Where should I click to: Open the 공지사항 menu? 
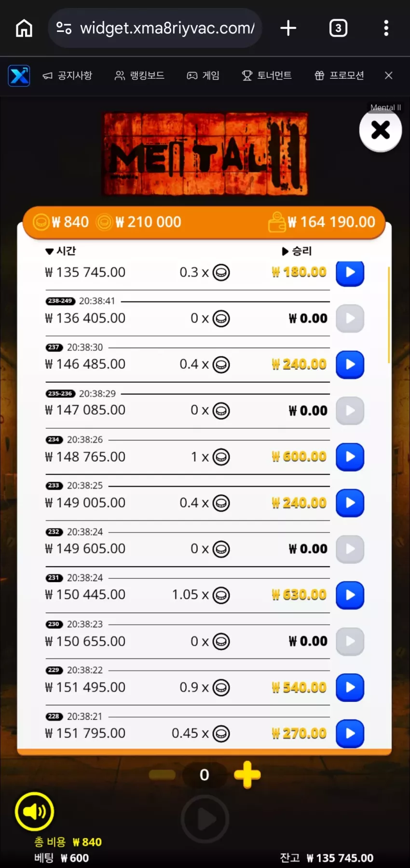pos(68,75)
